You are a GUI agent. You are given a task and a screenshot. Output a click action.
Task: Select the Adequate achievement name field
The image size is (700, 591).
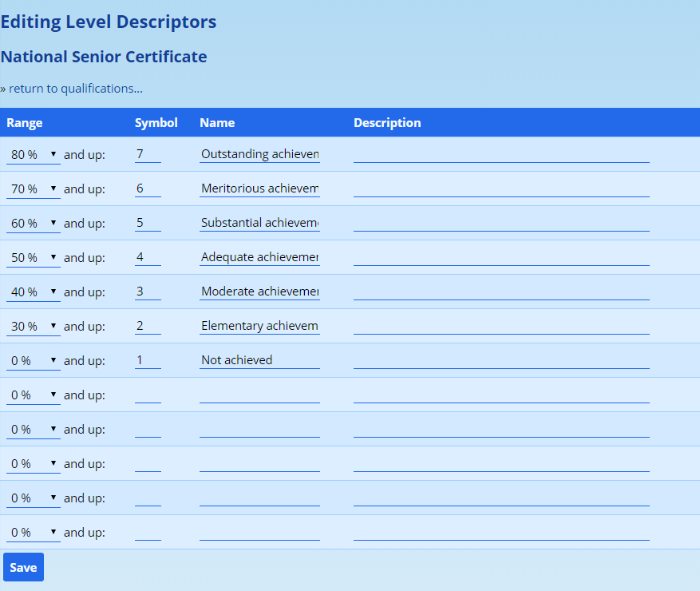pyautogui.click(x=259, y=257)
